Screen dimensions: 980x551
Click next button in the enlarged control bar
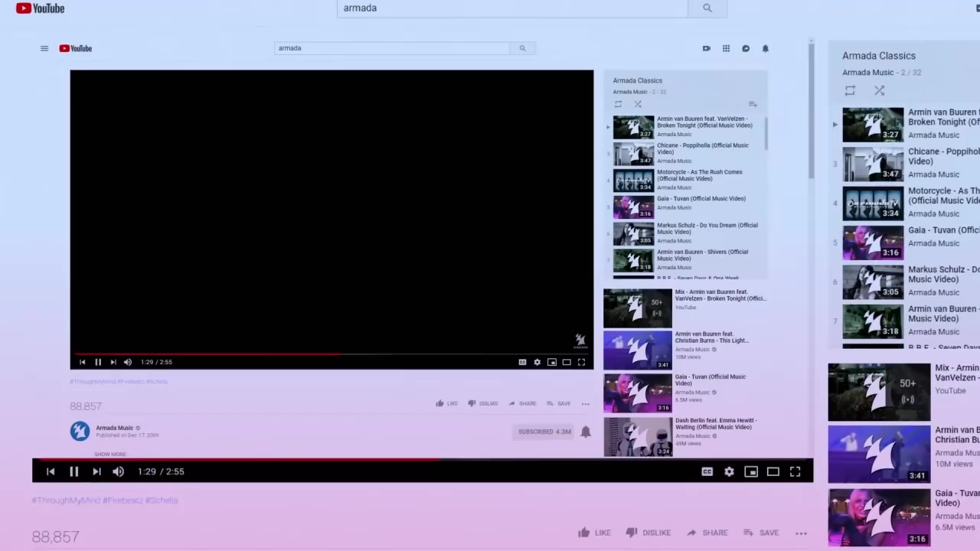pos(96,471)
